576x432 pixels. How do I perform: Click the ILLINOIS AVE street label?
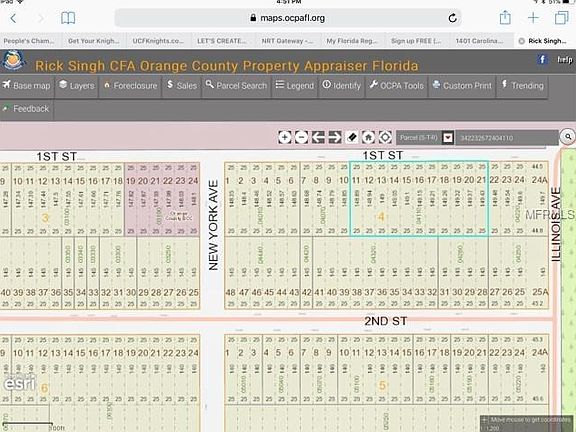click(x=556, y=224)
